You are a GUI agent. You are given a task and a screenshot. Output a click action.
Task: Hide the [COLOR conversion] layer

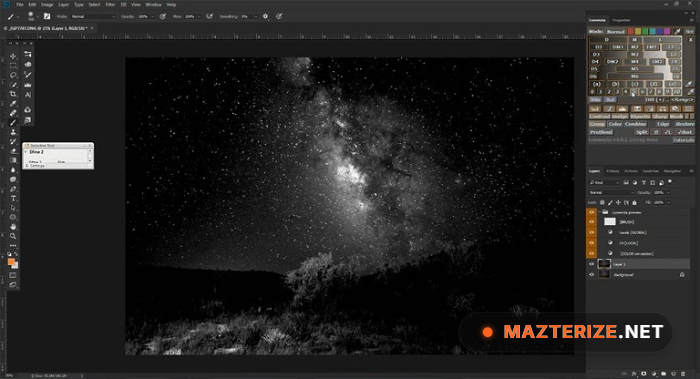pos(592,254)
